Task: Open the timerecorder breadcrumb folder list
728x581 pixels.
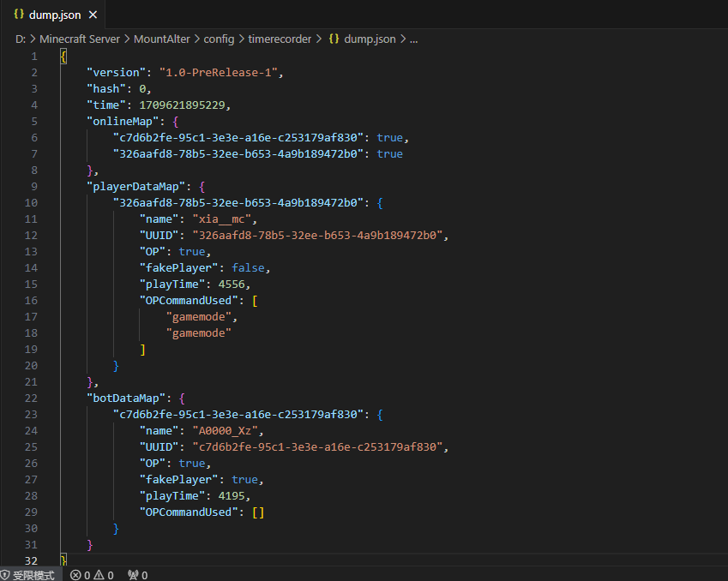Action: click(280, 39)
